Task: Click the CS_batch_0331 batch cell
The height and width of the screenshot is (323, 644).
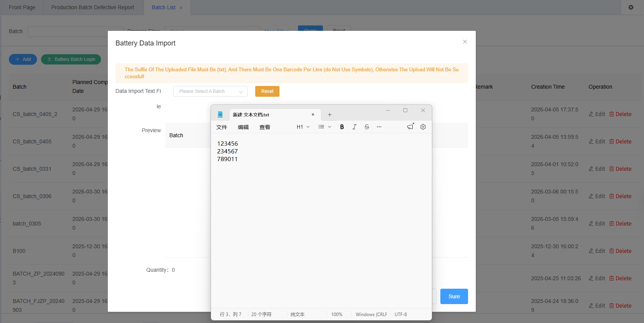Action: [x=32, y=169]
